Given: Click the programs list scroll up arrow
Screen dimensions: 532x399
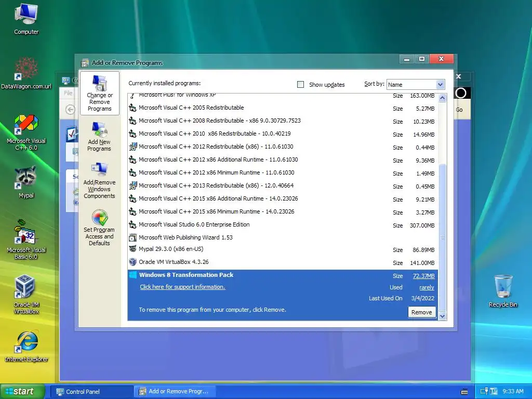Looking at the screenshot, I should click(442, 98).
